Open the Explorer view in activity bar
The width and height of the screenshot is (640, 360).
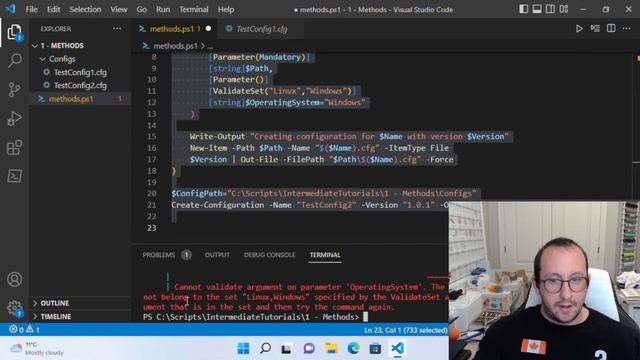tap(14, 32)
